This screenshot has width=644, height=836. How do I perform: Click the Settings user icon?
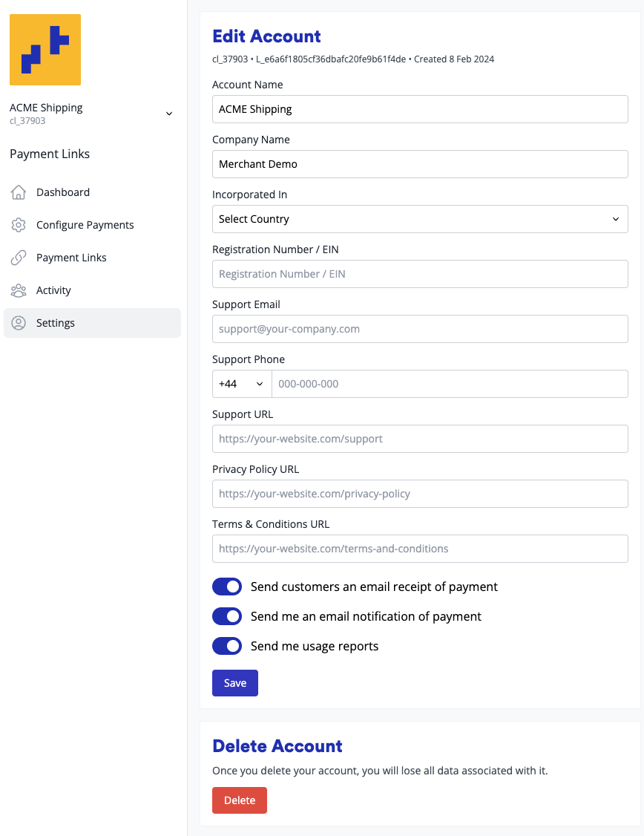click(19, 323)
